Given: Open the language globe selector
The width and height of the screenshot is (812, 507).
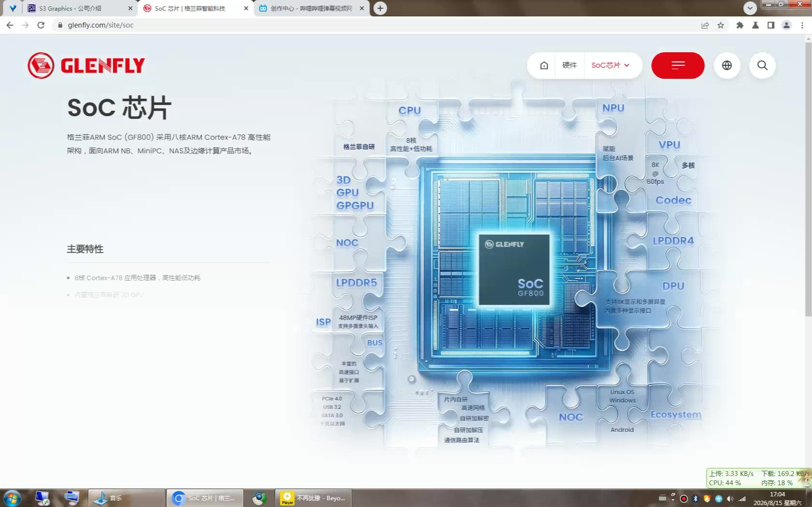Looking at the screenshot, I should tap(727, 65).
